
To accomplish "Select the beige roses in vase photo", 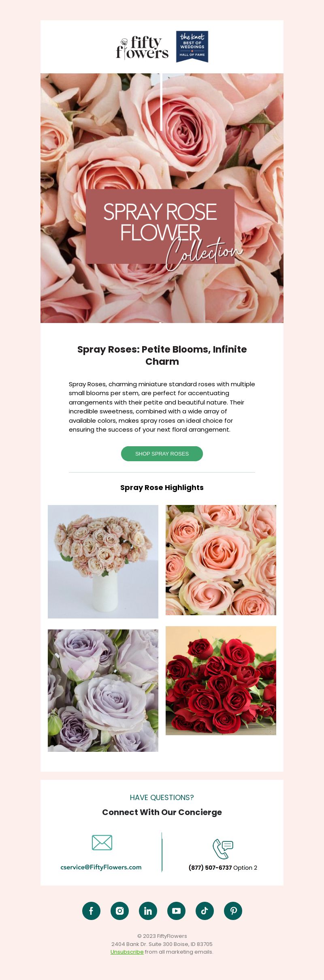I will click(103, 562).
